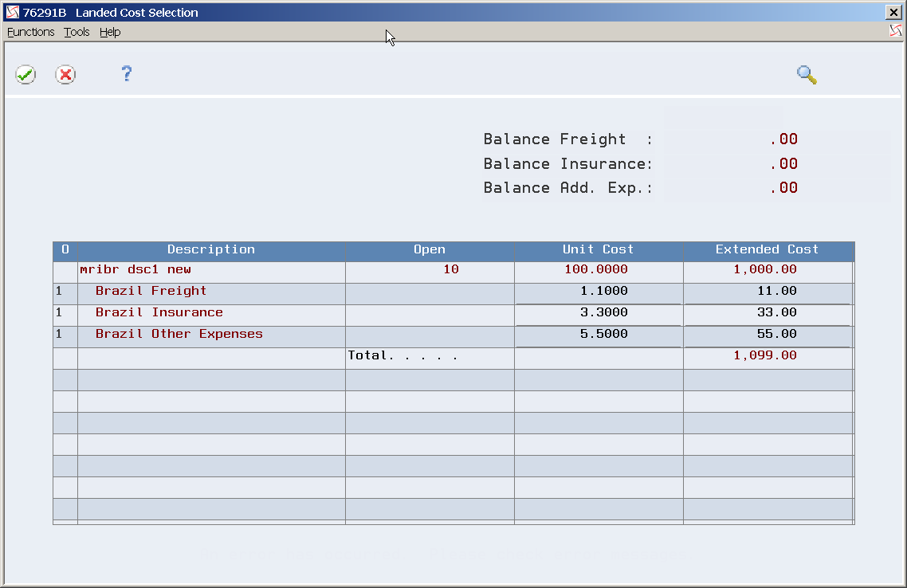Viewport: 907px width, 588px height.
Task: Open the Functions menu
Action: (x=30, y=32)
